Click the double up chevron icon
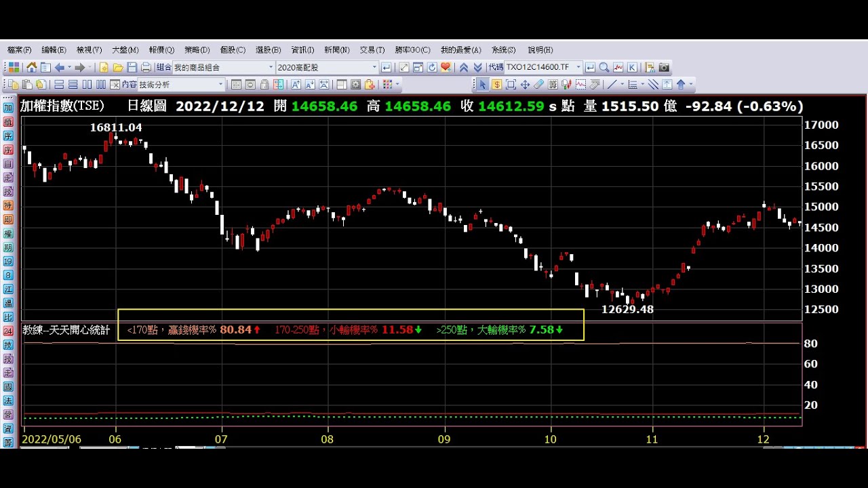 click(464, 67)
